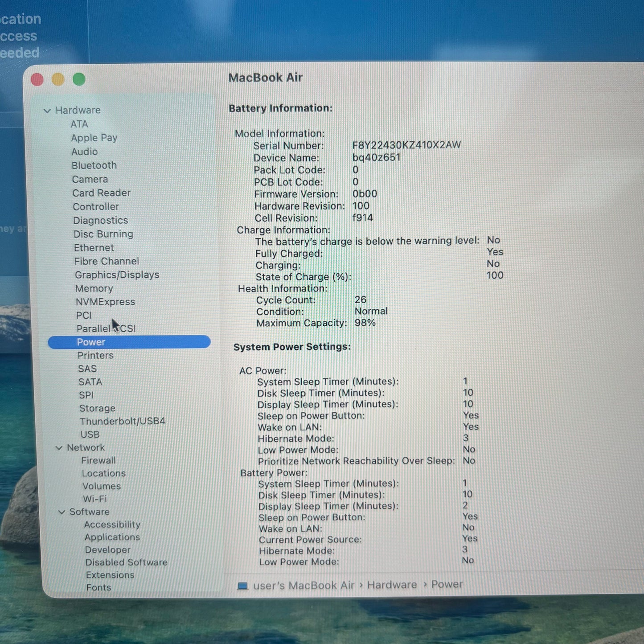
Task: Open the Controller sidebar item
Action: [96, 207]
